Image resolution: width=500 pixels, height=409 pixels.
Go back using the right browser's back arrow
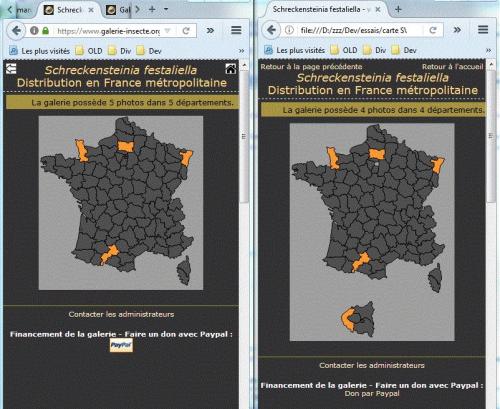[271, 30]
